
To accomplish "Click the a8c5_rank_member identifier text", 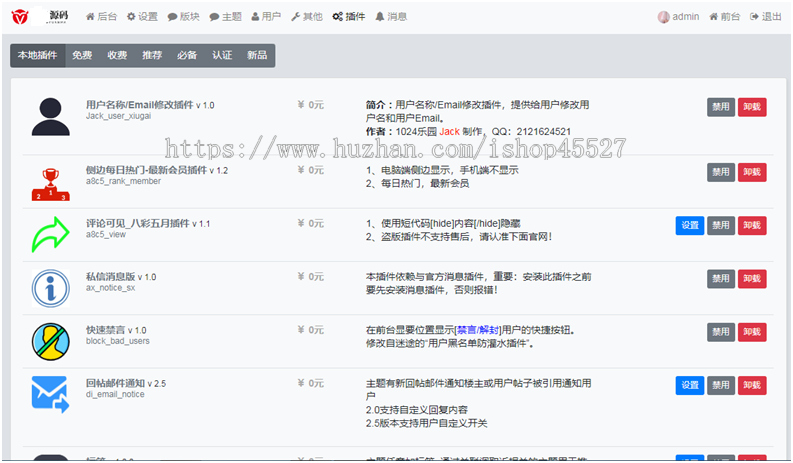I will point(123,181).
